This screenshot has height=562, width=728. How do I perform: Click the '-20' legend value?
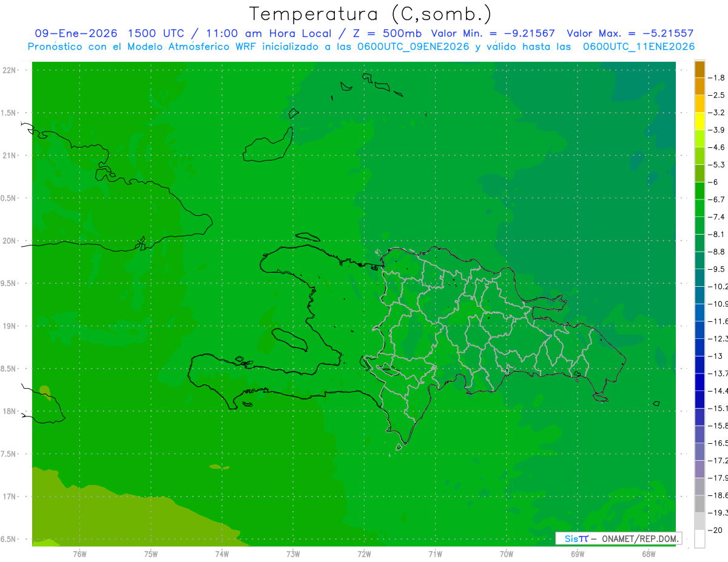(715, 530)
